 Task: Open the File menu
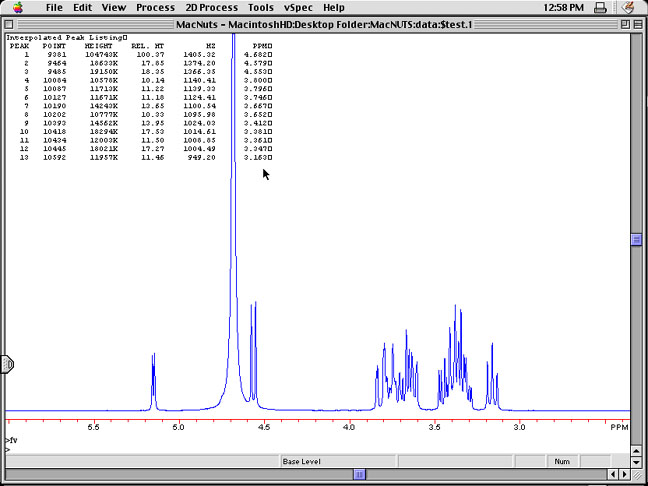click(53, 7)
